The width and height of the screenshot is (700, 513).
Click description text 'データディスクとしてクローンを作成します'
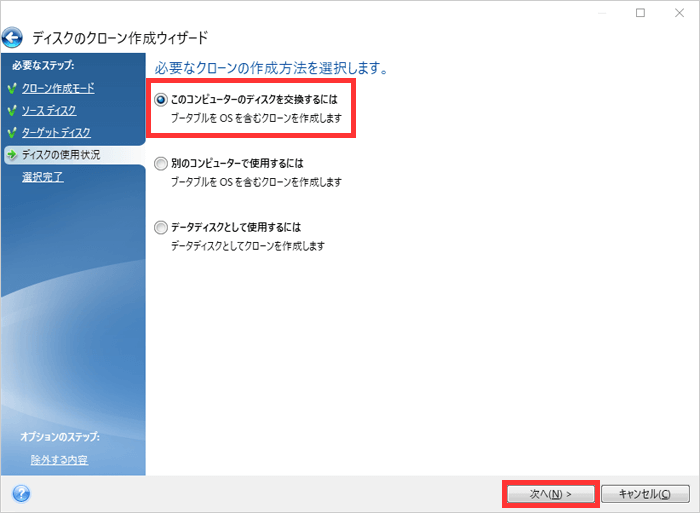248,246
